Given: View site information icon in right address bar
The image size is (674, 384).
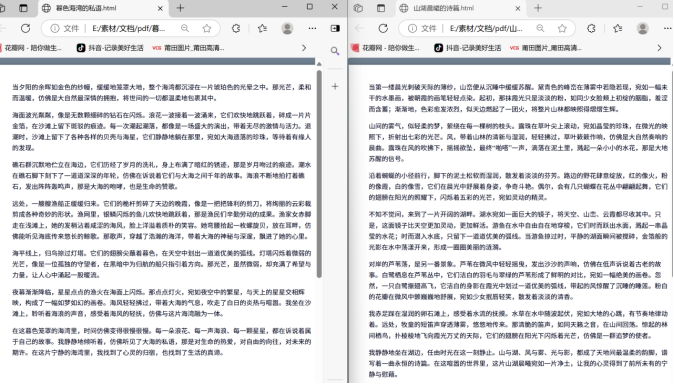Looking at the screenshot, I should click(x=412, y=28).
